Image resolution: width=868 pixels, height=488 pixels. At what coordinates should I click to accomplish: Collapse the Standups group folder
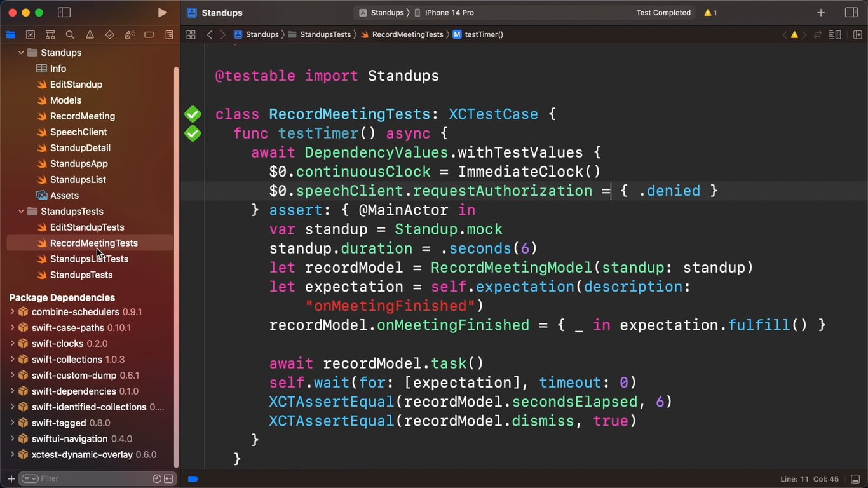pyautogui.click(x=21, y=53)
